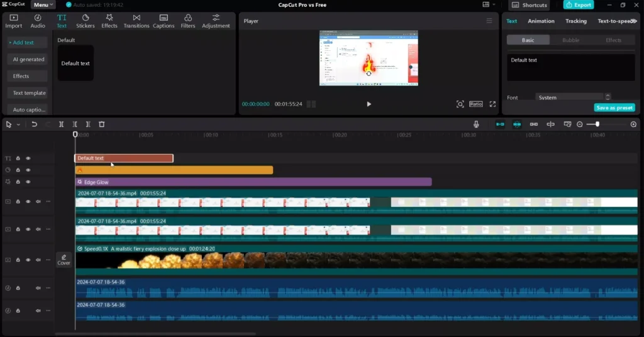
Task: Open the Captions panel
Action: (x=164, y=21)
